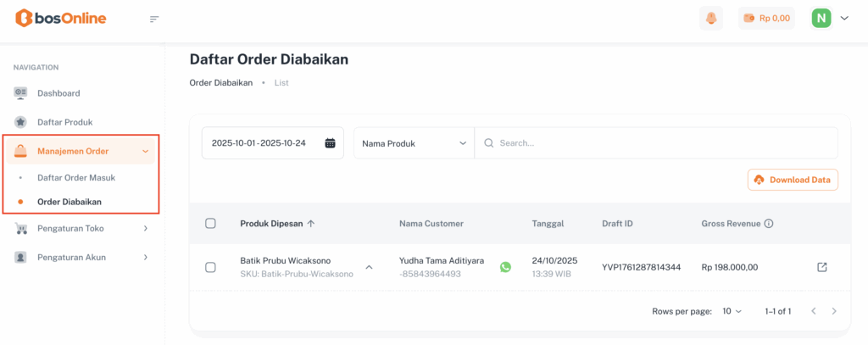Screen dimensions: 868x345
Task: Go to Daftar Order Masuk
Action: coord(76,178)
